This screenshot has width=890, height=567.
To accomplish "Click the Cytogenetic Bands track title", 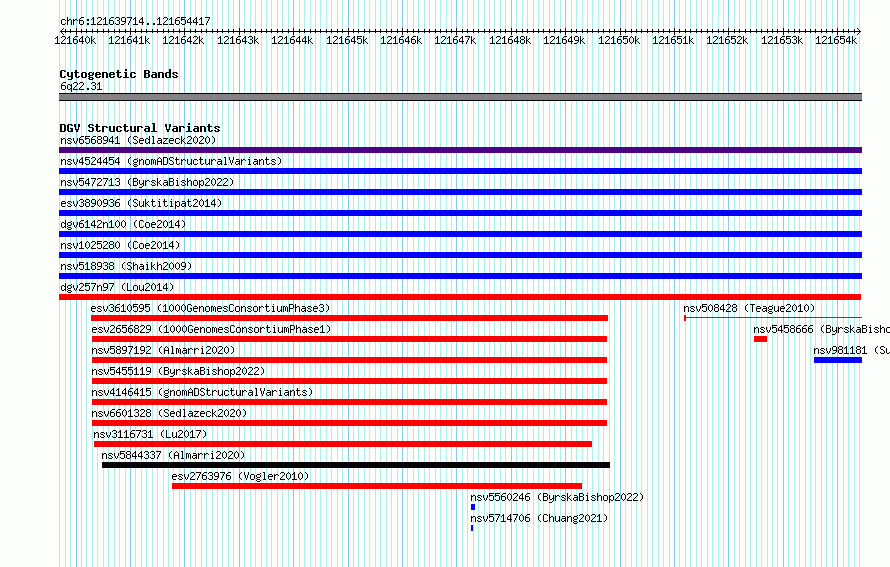I will pyautogui.click(x=119, y=74).
